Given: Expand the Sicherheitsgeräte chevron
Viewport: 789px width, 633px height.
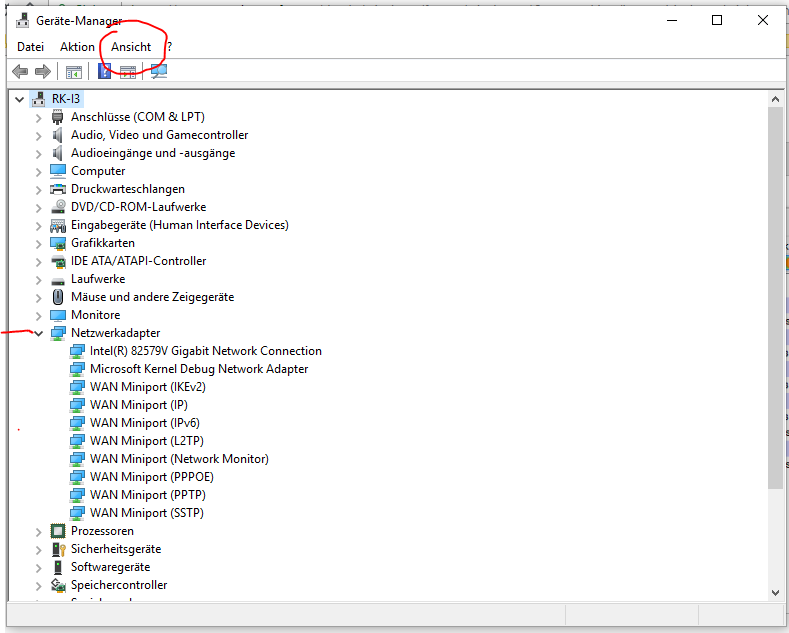Looking at the screenshot, I should click(39, 550).
